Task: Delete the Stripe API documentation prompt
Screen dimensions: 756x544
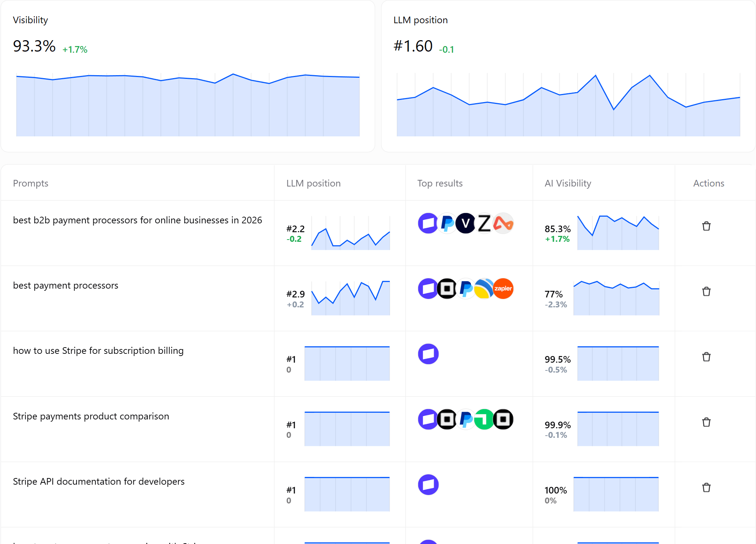Action: click(706, 488)
